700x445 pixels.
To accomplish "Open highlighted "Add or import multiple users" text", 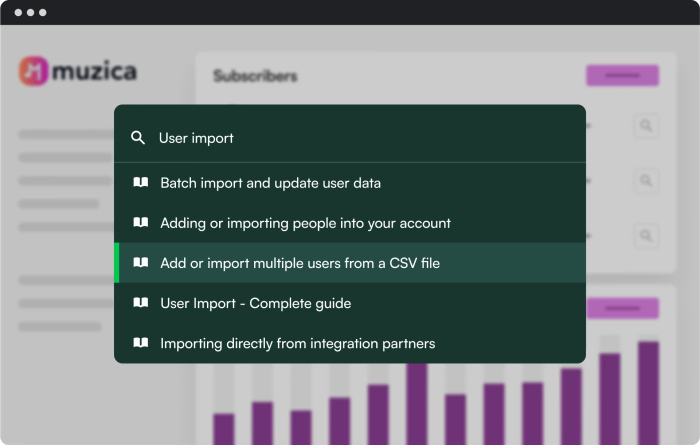I will 300,263.
